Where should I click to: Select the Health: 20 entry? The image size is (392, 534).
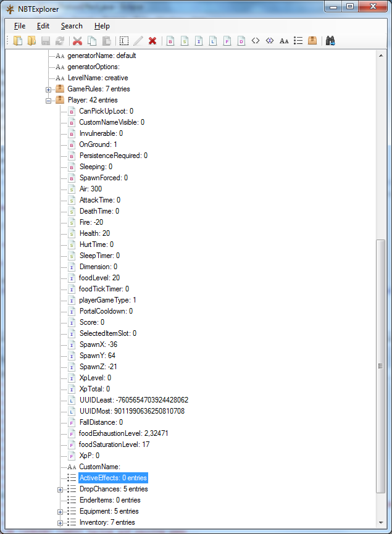94,233
